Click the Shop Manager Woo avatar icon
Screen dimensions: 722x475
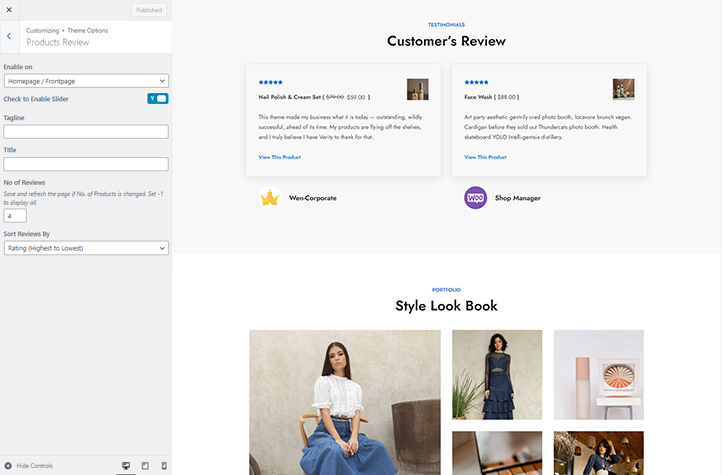pos(476,198)
